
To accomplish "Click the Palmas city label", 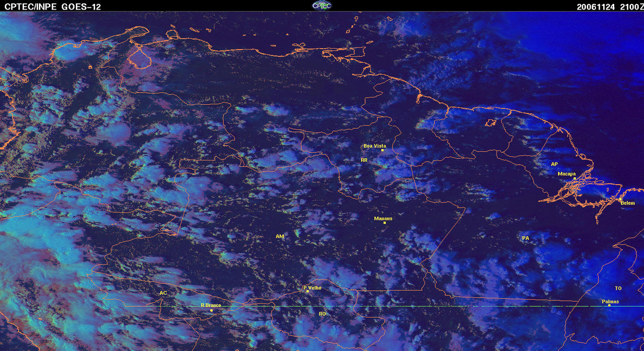I will [610, 301].
